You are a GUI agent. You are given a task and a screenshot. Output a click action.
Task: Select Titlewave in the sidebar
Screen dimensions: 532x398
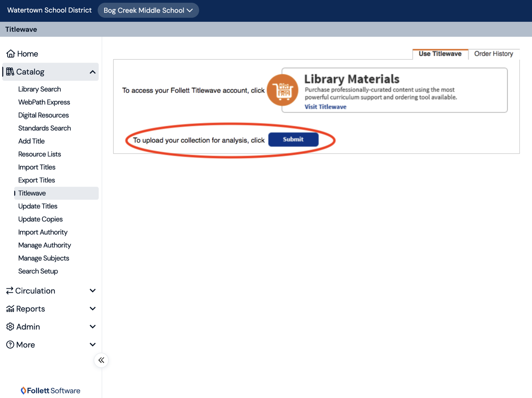(56, 193)
